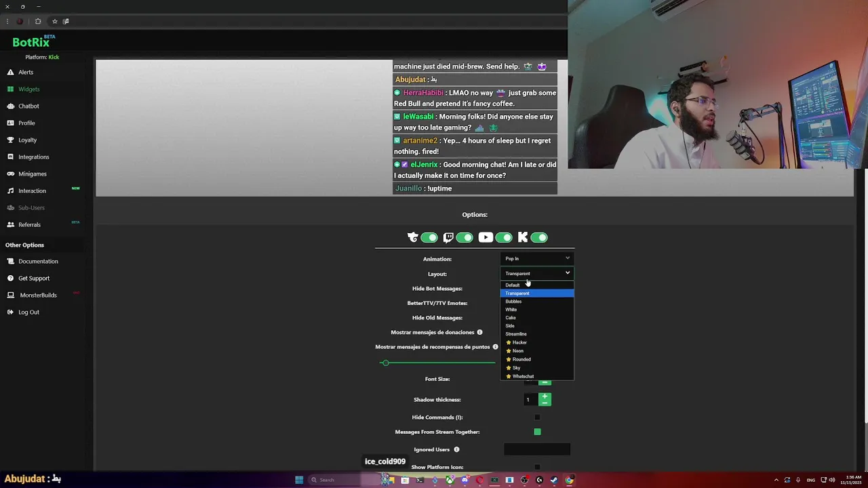The image size is (868, 488).
Task: Click the Shadow thickness value field
Action: (x=530, y=399)
